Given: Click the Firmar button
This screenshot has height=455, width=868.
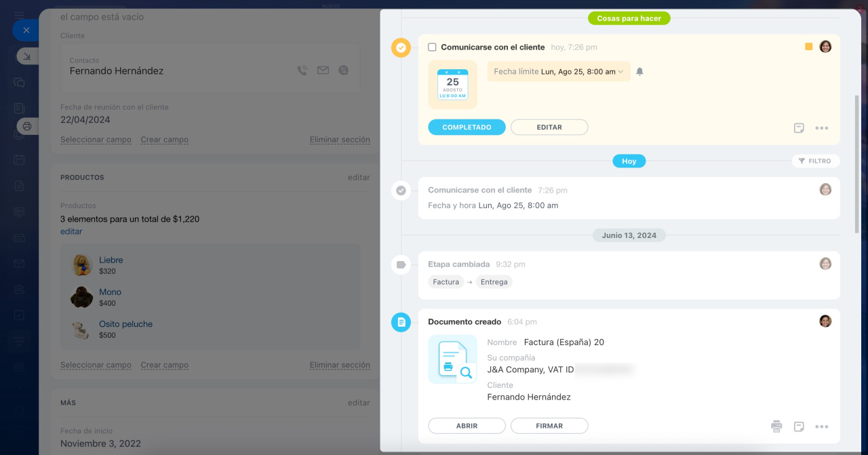Looking at the screenshot, I should pos(549,426).
